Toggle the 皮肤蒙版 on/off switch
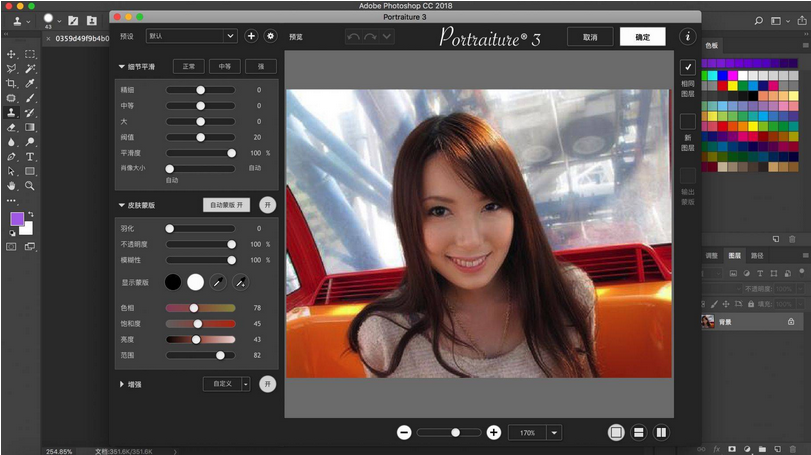The width and height of the screenshot is (811, 455). pyautogui.click(x=267, y=205)
